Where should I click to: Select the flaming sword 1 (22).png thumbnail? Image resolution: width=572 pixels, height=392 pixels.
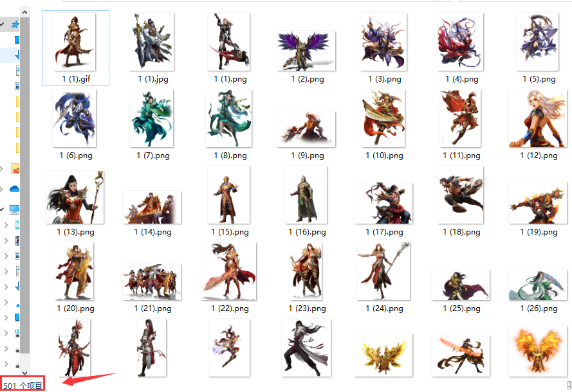point(228,271)
